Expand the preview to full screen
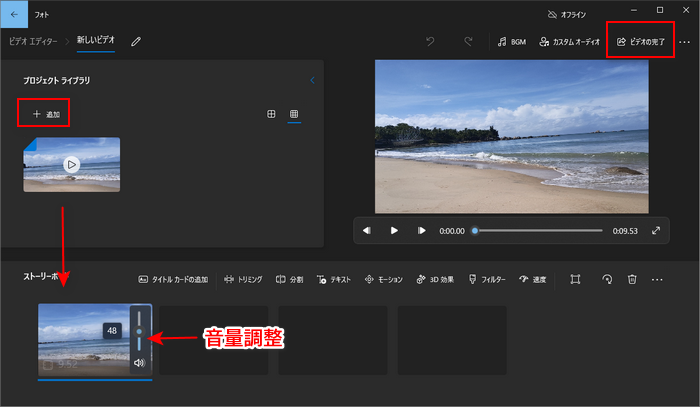 (656, 230)
